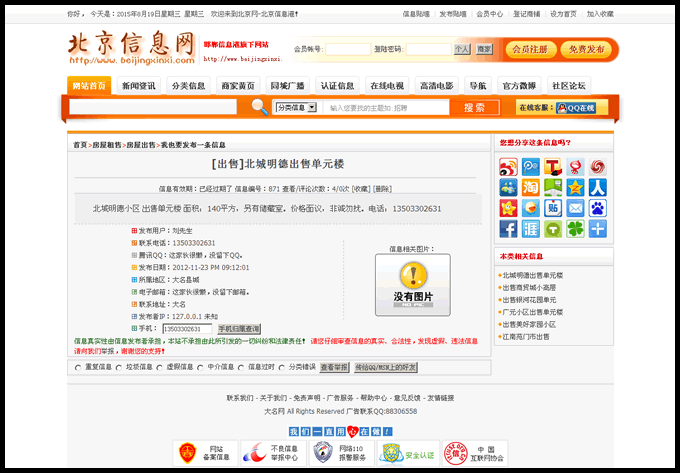Image resolution: width=680 pixels, height=473 pixels.
Task: Share to Sina Weibo icon
Action: pyautogui.click(x=508, y=166)
